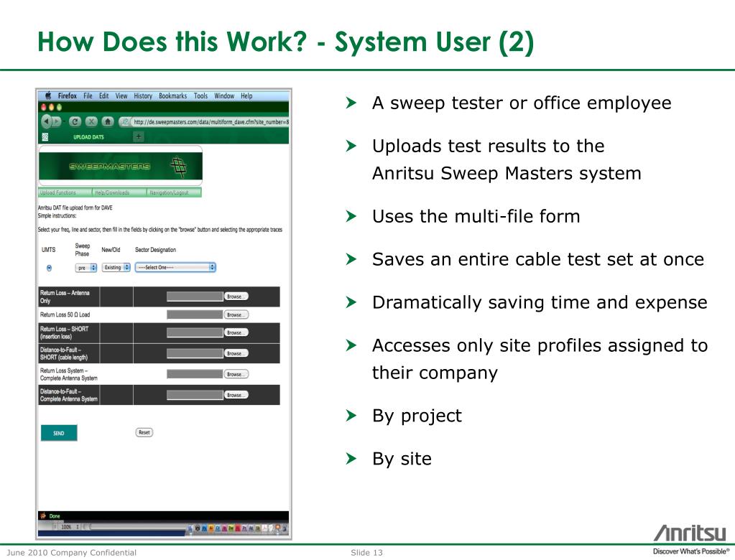
Task: Open the History menu
Action: [x=143, y=95]
